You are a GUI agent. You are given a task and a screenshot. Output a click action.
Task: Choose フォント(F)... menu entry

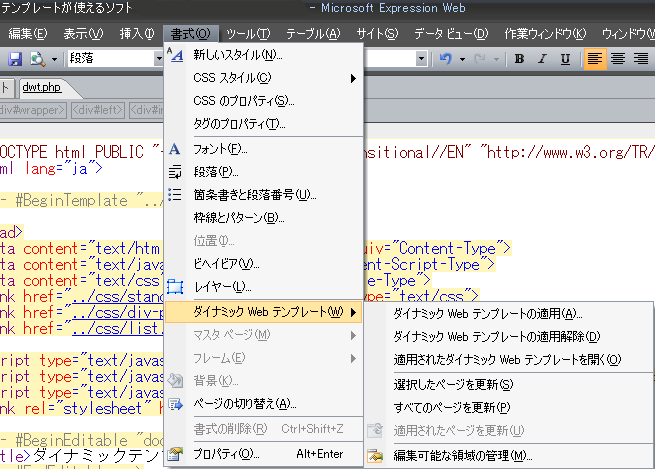point(264,149)
